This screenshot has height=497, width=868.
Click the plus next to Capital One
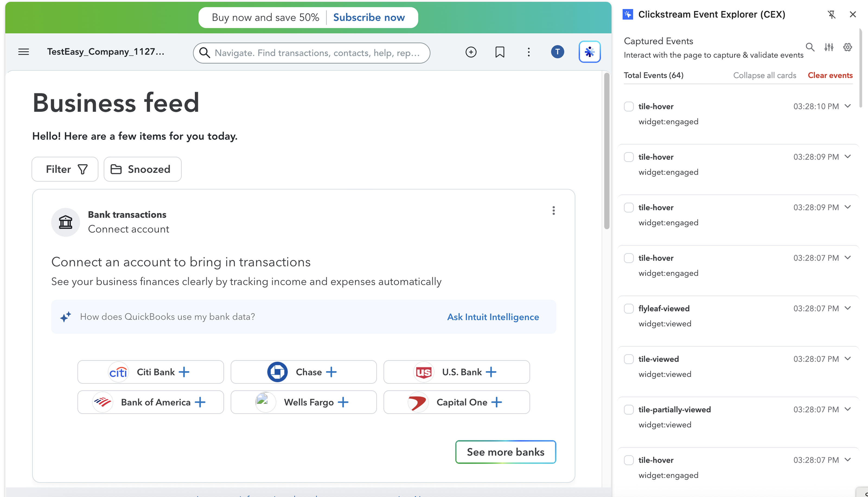coord(496,402)
